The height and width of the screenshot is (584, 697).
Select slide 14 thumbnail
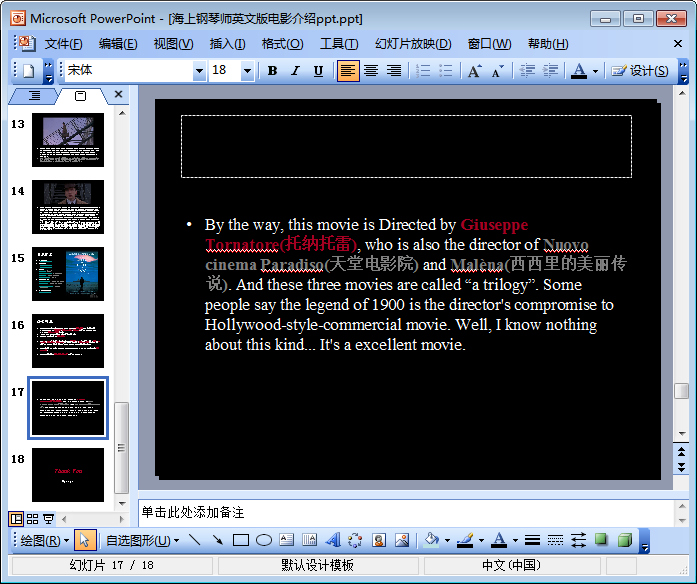point(68,207)
